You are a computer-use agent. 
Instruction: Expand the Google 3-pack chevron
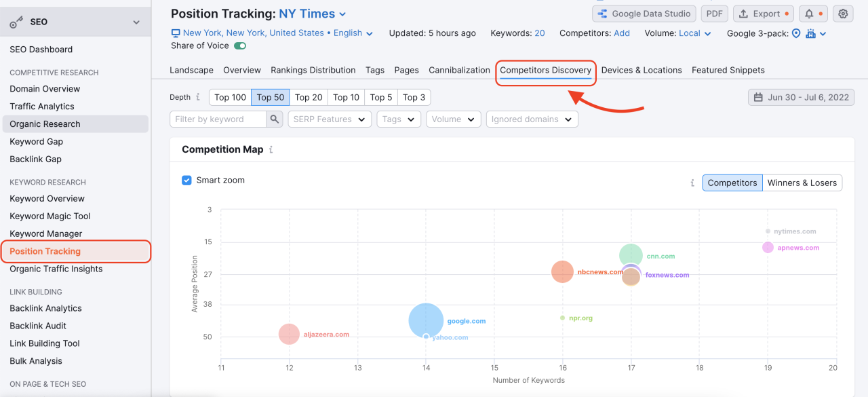click(823, 34)
